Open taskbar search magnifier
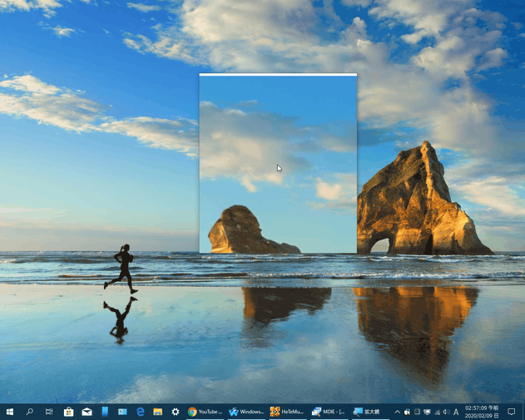Screen dimensions: 525x420 pyautogui.click(x=29, y=412)
